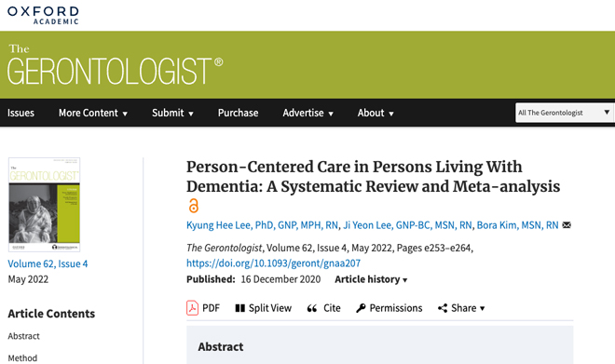
Task: Open the Advertise menu
Action: pos(307,113)
